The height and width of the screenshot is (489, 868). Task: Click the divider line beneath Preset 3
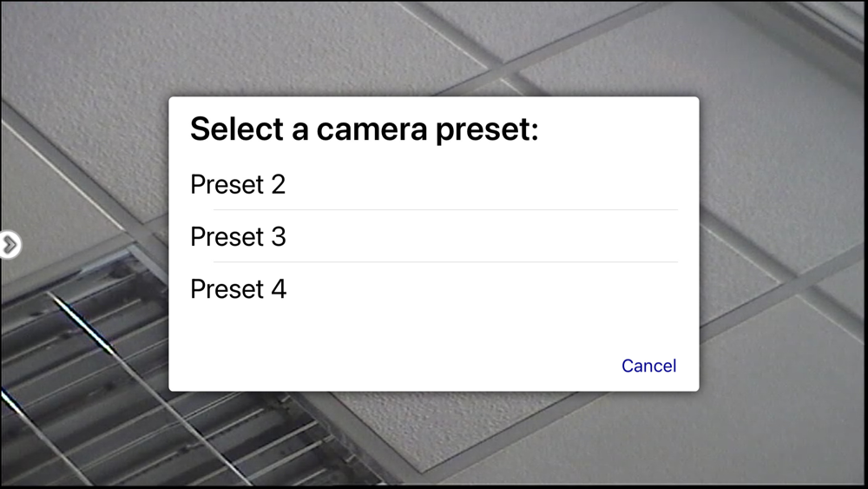click(x=444, y=262)
